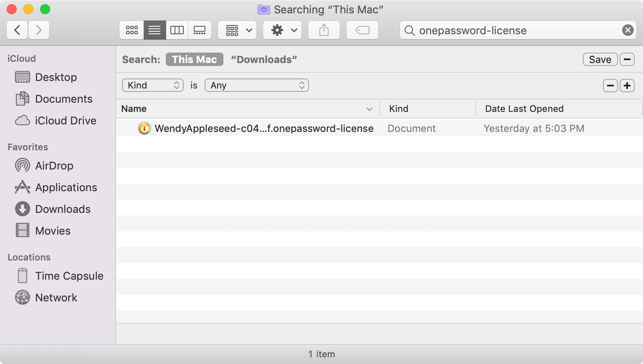Click the Favorites sidebar section header
This screenshot has width=643, height=364.
(x=28, y=147)
